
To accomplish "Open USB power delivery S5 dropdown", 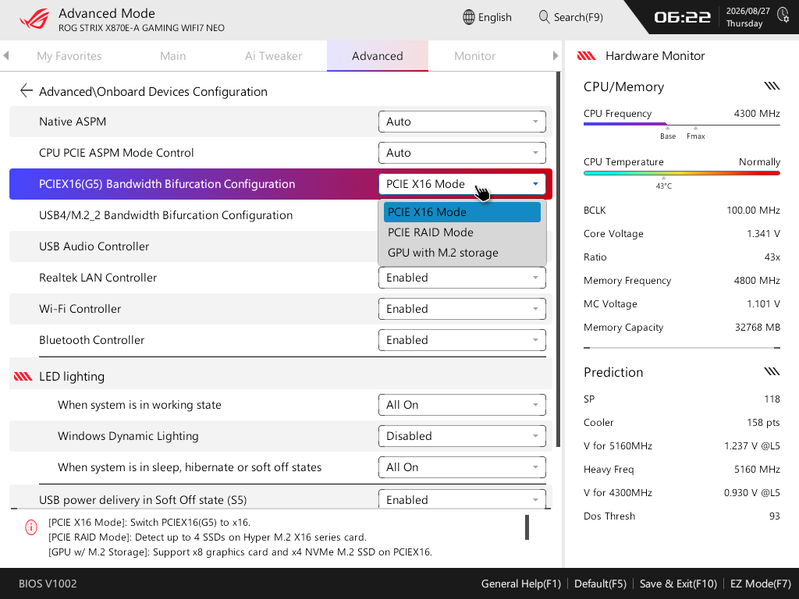I will [462, 499].
